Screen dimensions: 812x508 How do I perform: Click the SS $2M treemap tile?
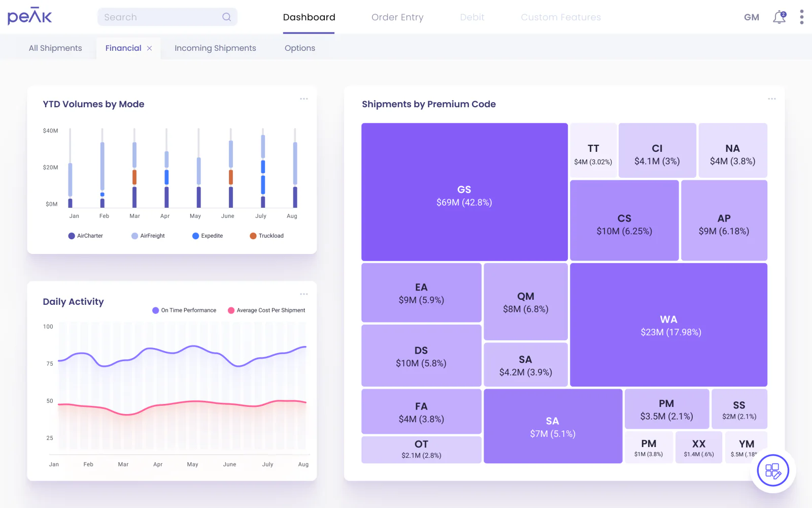pyautogui.click(x=739, y=409)
